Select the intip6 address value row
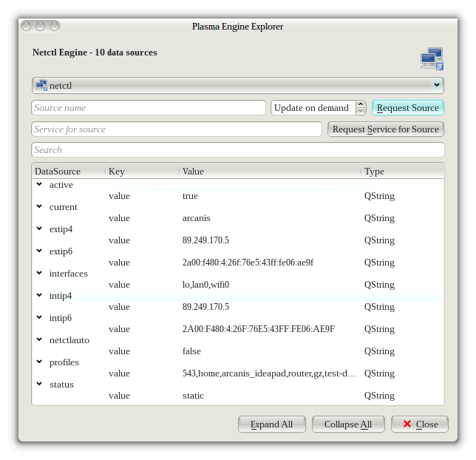This screenshot has width=476, height=460. (x=258, y=329)
